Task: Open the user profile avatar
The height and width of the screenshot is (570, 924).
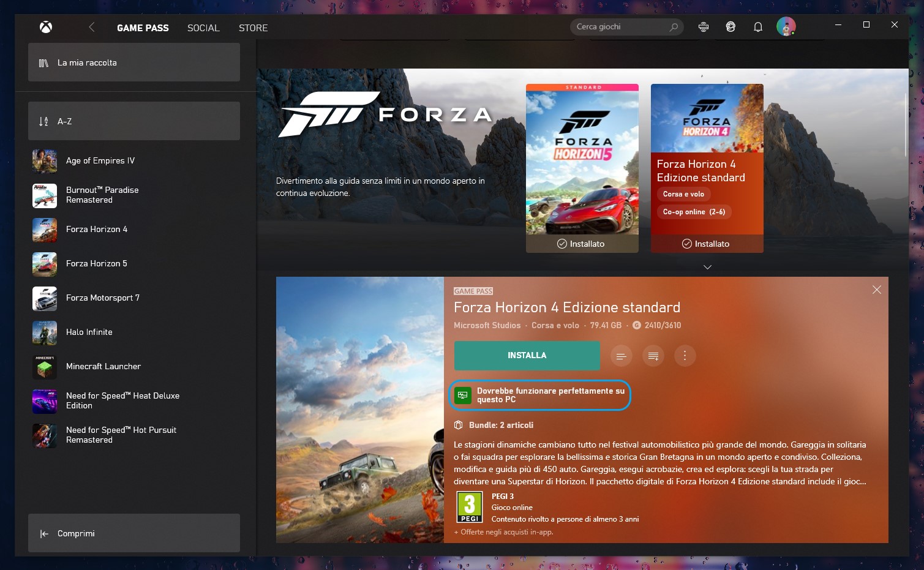Action: point(786,26)
